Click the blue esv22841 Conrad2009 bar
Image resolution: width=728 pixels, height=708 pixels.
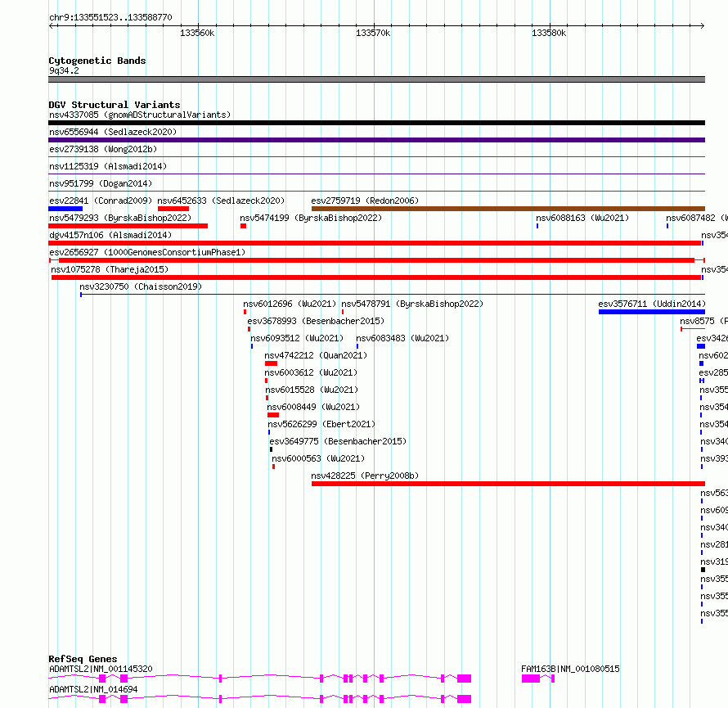(65, 209)
